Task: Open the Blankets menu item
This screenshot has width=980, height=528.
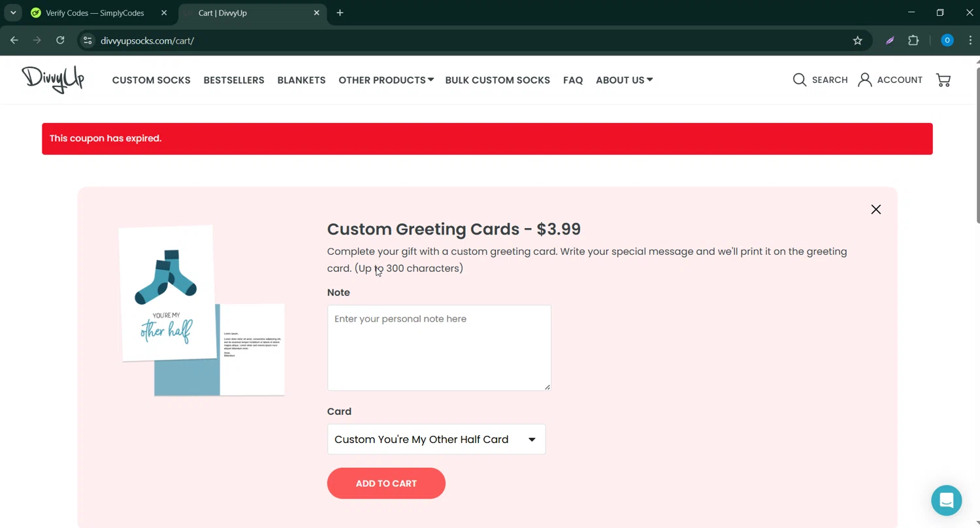Action: (x=301, y=80)
